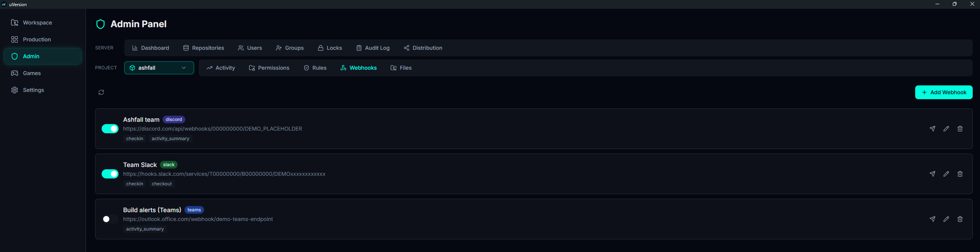Click the uVersion app logo icon

click(x=4, y=4)
